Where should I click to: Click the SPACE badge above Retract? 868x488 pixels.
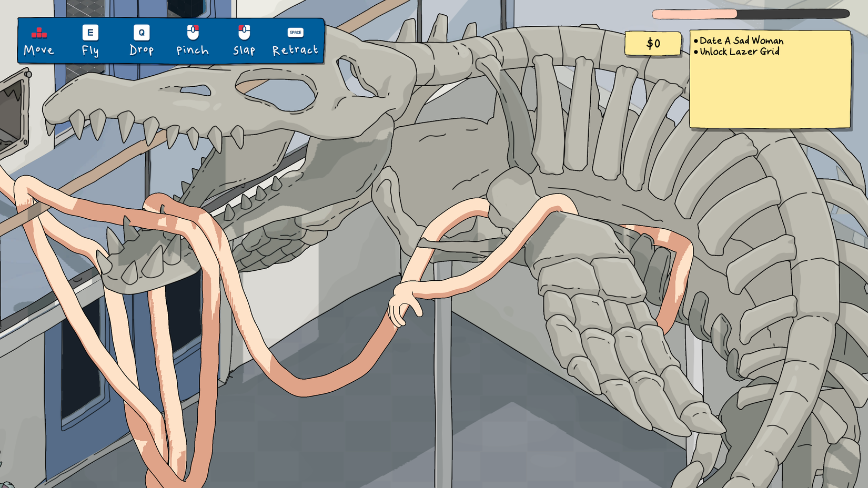pos(295,32)
